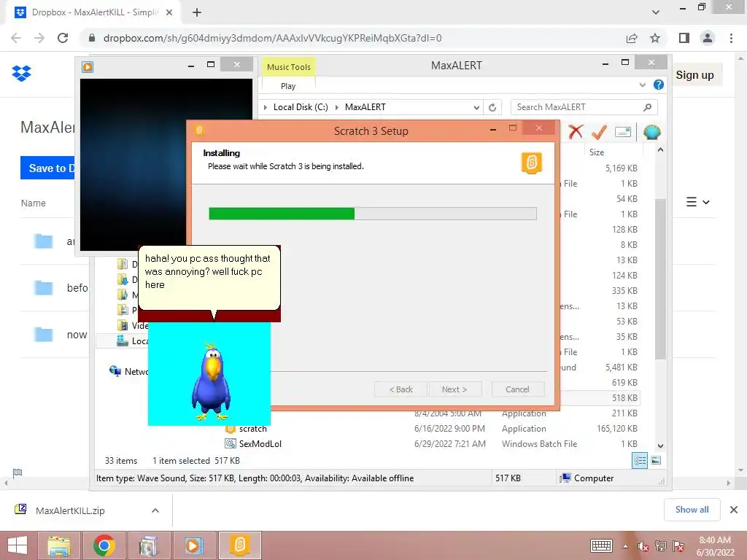
Task: Select the Network item in the navigation pane
Action: pos(128,371)
